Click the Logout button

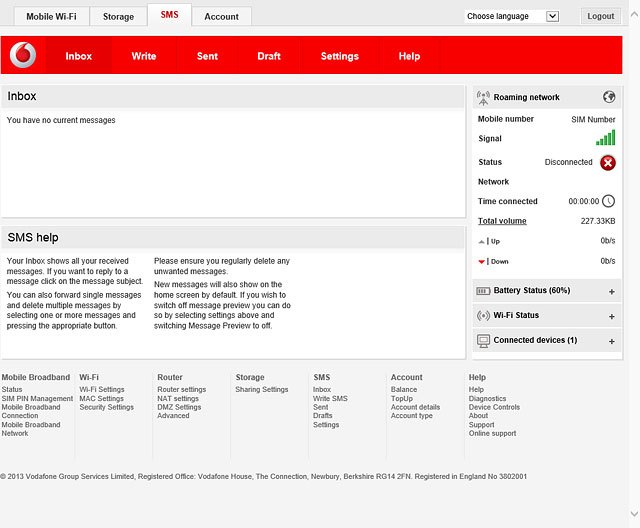(601, 16)
